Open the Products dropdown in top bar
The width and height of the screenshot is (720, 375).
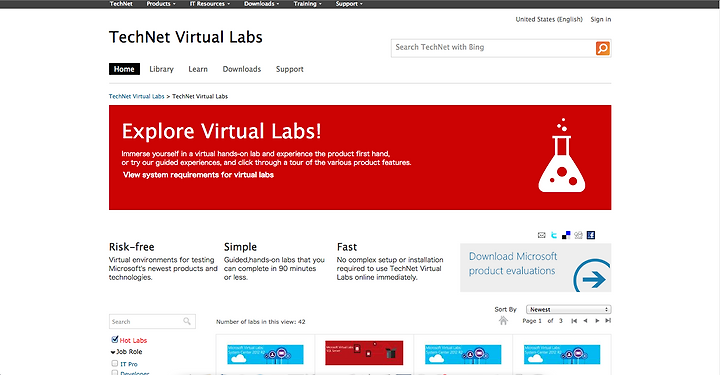pos(161,4)
